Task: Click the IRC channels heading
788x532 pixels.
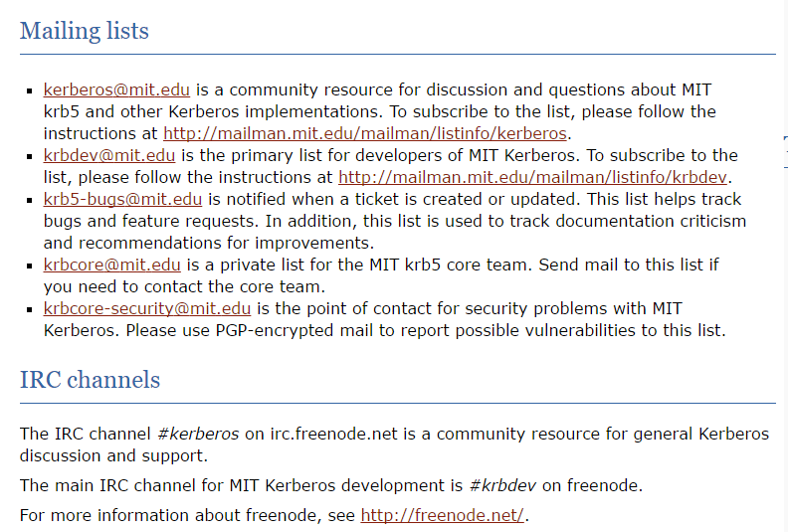Action: click(90, 380)
